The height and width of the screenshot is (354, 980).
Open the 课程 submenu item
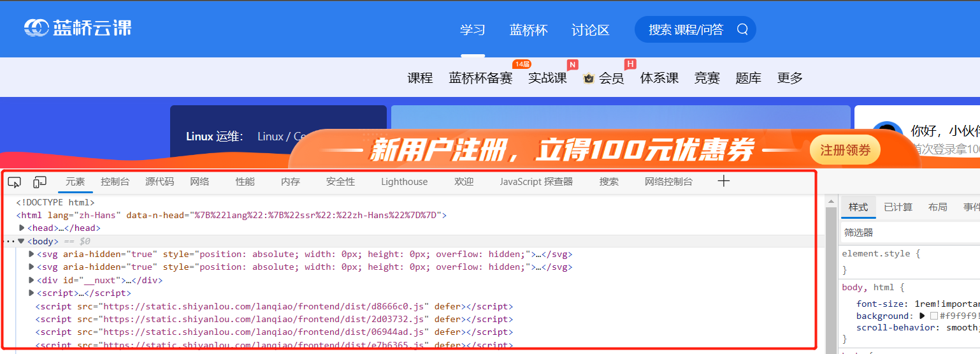coord(420,78)
